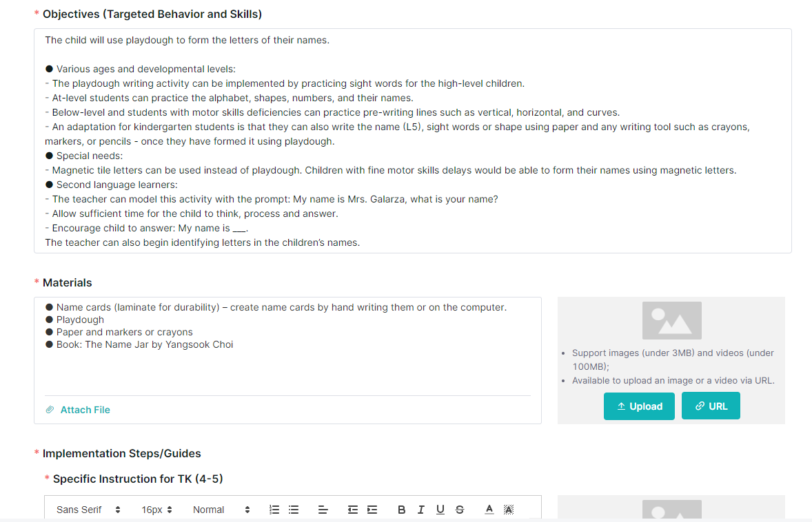Click inside the Objectives text area
The image size is (812, 522).
(x=413, y=140)
